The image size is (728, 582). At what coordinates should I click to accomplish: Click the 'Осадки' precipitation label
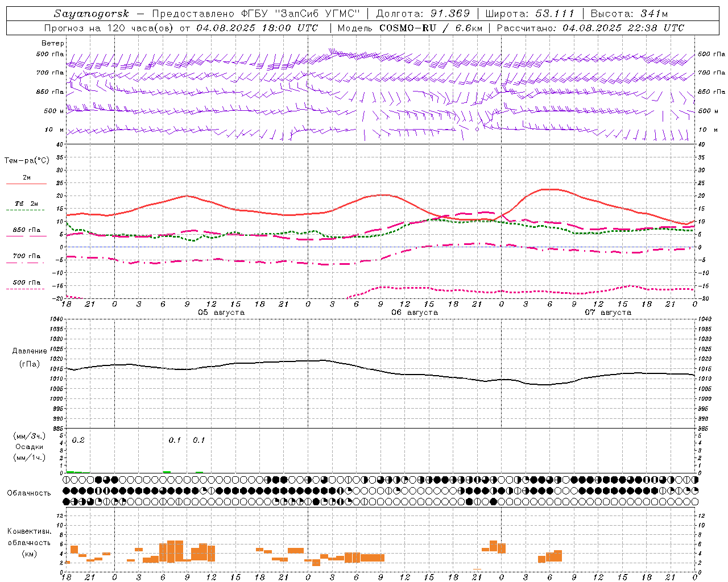pos(29,447)
